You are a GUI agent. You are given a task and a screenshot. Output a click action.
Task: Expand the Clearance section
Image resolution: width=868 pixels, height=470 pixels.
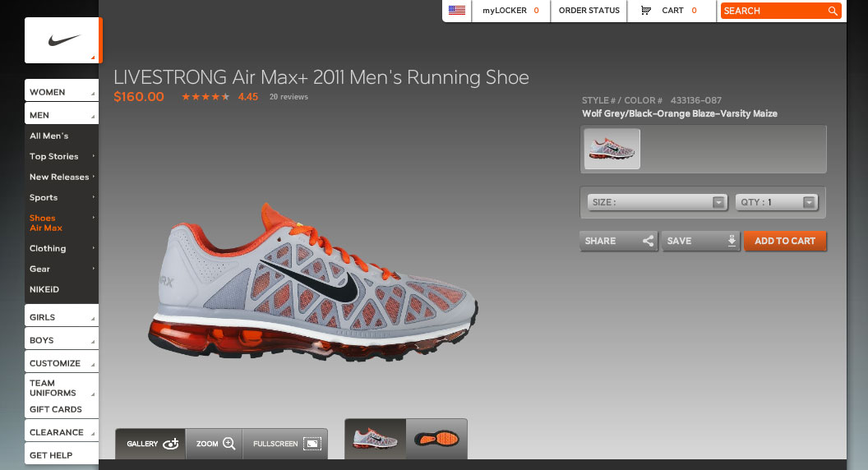62,432
